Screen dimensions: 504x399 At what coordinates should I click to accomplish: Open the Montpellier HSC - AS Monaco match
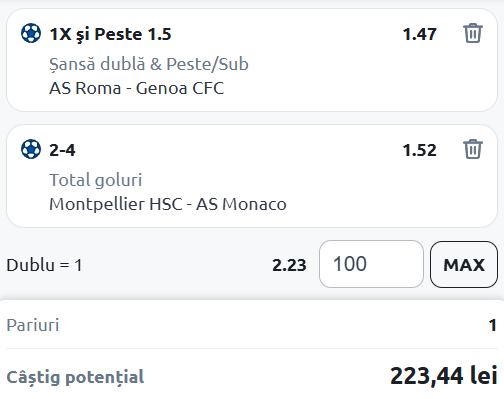[x=168, y=204]
